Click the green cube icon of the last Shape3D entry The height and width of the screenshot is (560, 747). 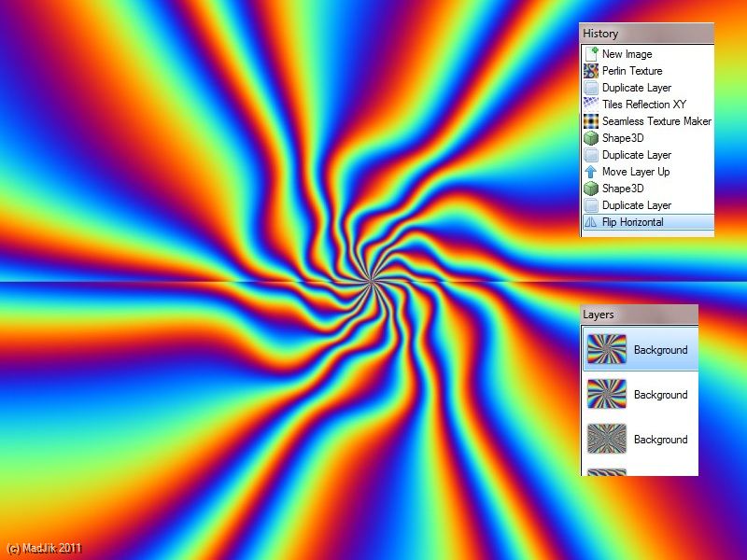(x=591, y=189)
